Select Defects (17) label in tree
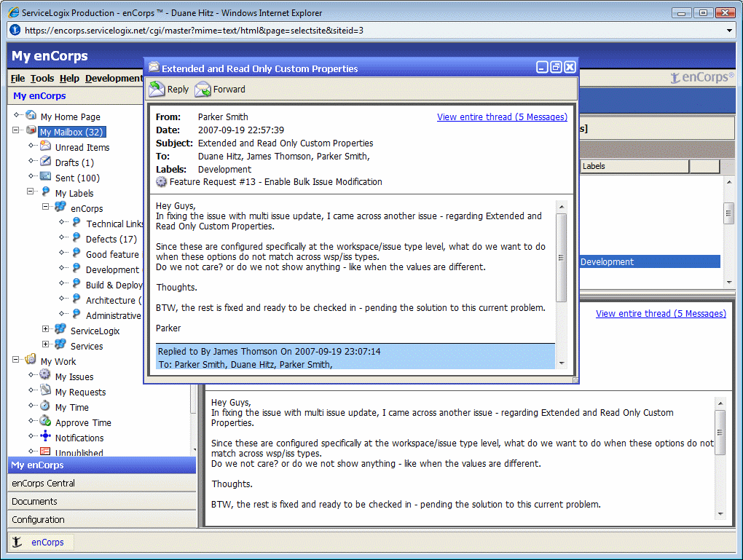This screenshot has height=560, width=743. coord(111,240)
